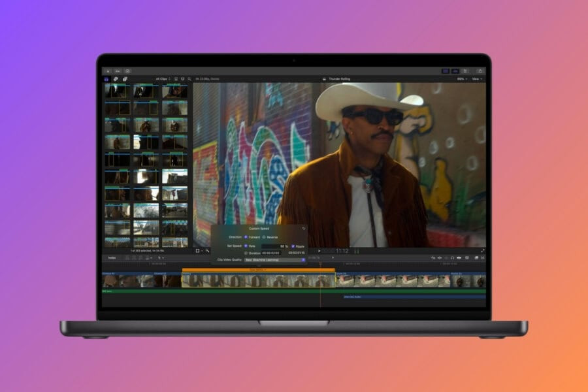Toggle the Inspector panel button top right

click(x=465, y=71)
